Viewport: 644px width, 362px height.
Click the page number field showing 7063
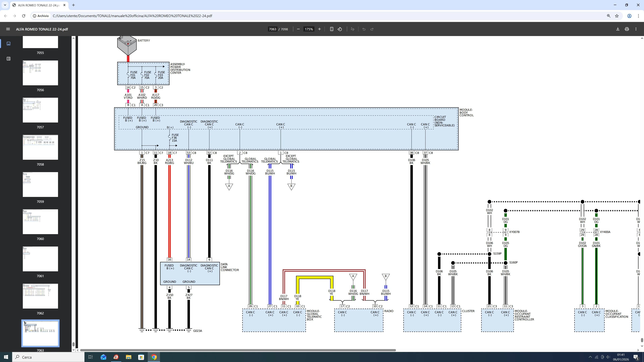pyautogui.click(x=273, y=29)
